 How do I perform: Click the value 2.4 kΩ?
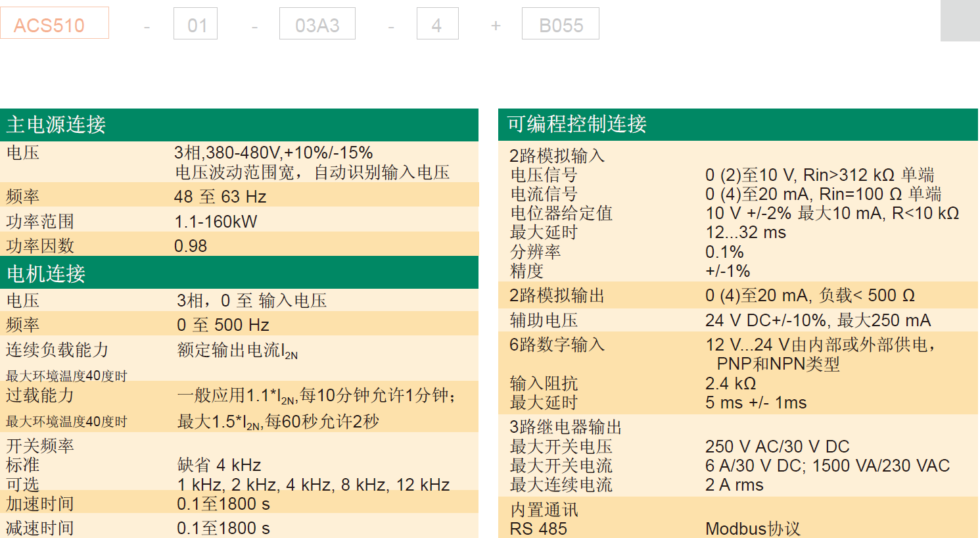(x=731, y=383)
